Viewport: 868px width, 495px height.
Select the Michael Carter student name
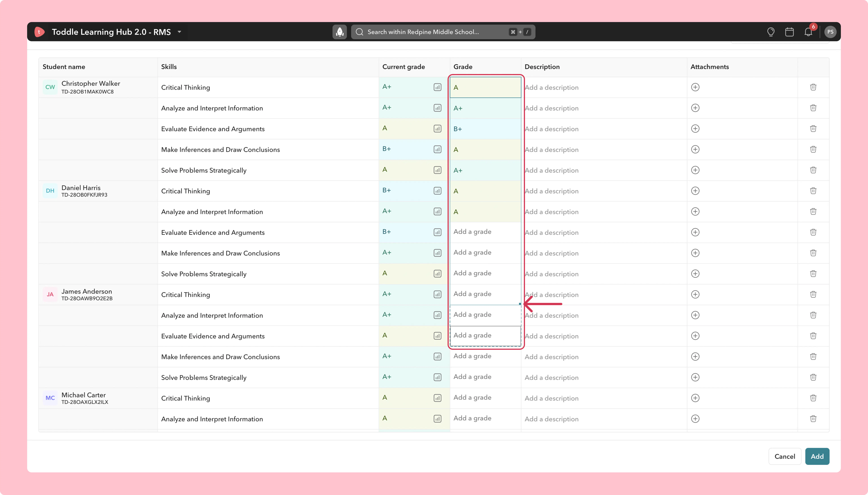[x=84, y=395]
